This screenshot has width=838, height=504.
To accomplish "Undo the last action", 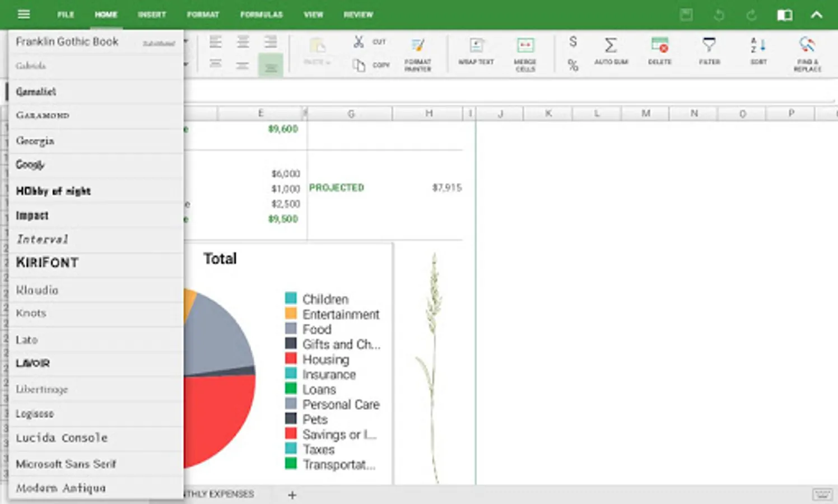I will click(x=719, y=15).
